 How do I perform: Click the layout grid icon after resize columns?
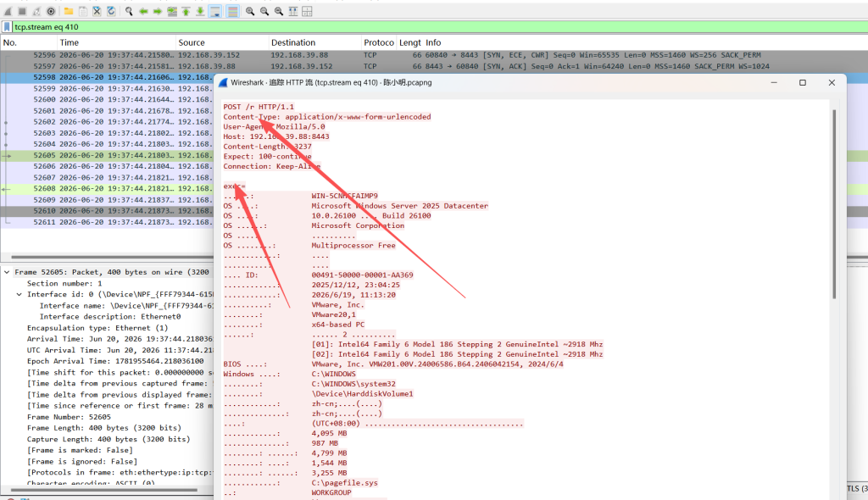click(307, 11)
